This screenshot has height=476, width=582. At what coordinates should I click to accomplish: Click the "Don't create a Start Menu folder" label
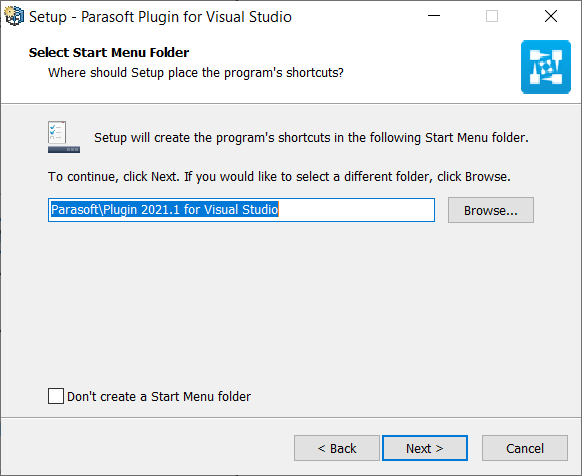pyautogui.click(x=159, y=397)
